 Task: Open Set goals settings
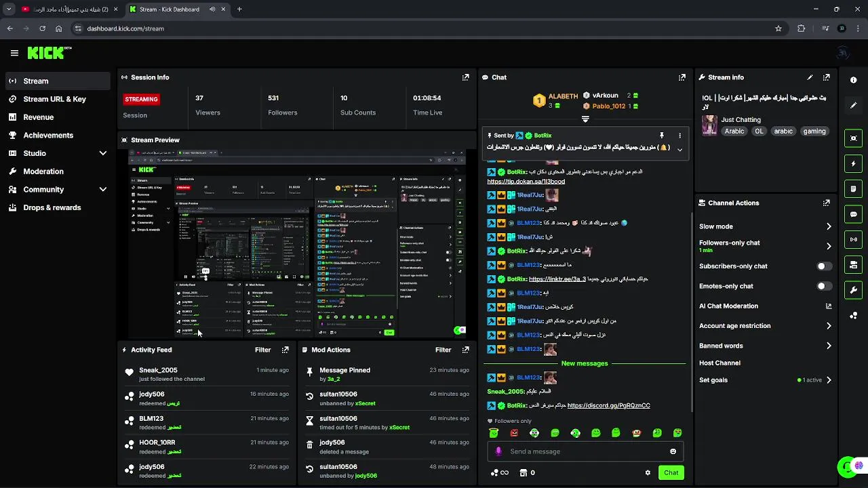click(x=765, y=380)
